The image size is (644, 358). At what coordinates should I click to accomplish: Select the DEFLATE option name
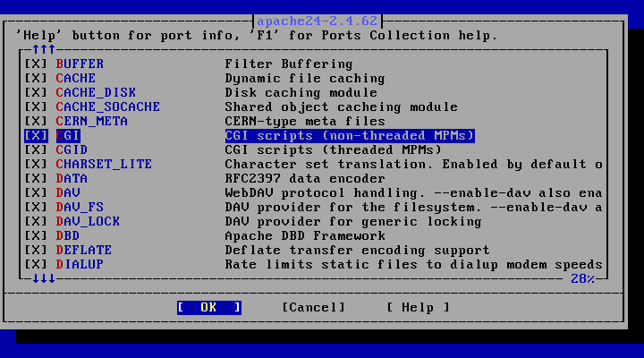click(84, 251)
